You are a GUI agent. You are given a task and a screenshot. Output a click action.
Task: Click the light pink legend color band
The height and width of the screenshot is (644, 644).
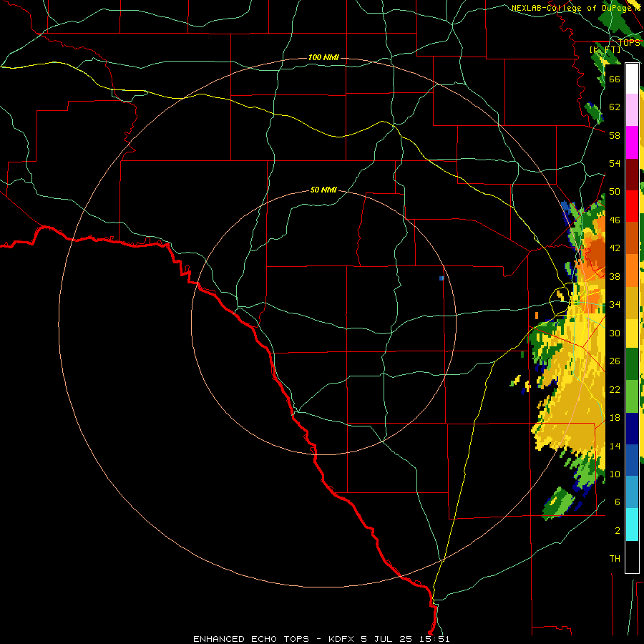coord(632,109)
